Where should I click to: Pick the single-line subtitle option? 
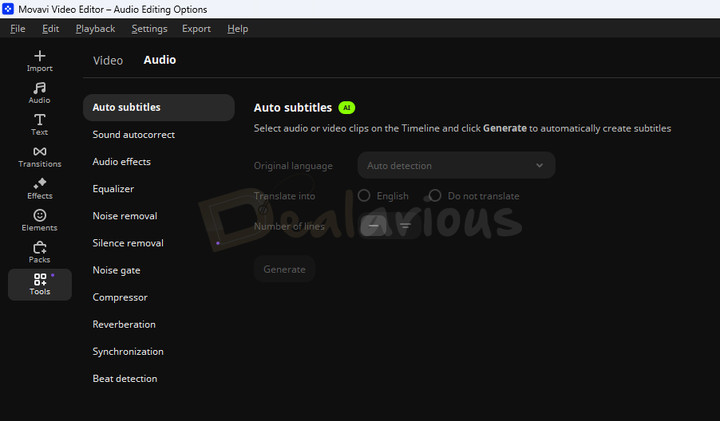[x=373, y=226]
